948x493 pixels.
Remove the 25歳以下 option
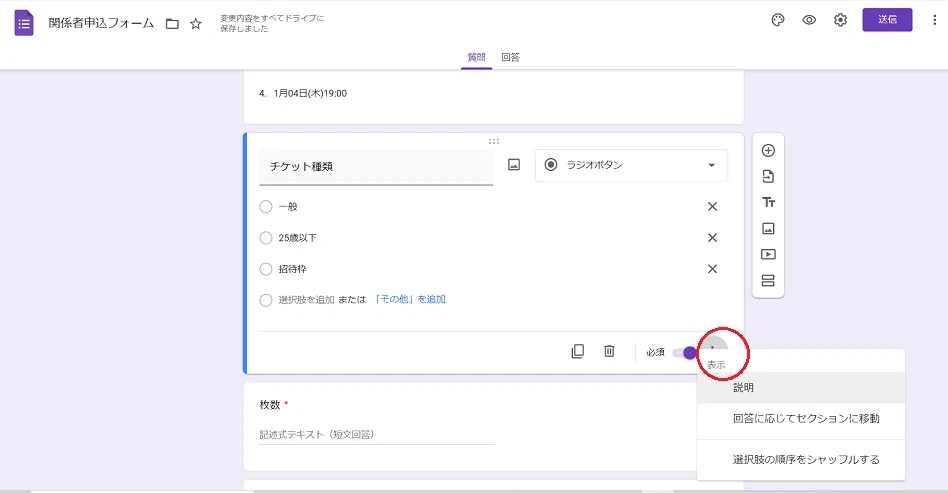pos(712,238)
